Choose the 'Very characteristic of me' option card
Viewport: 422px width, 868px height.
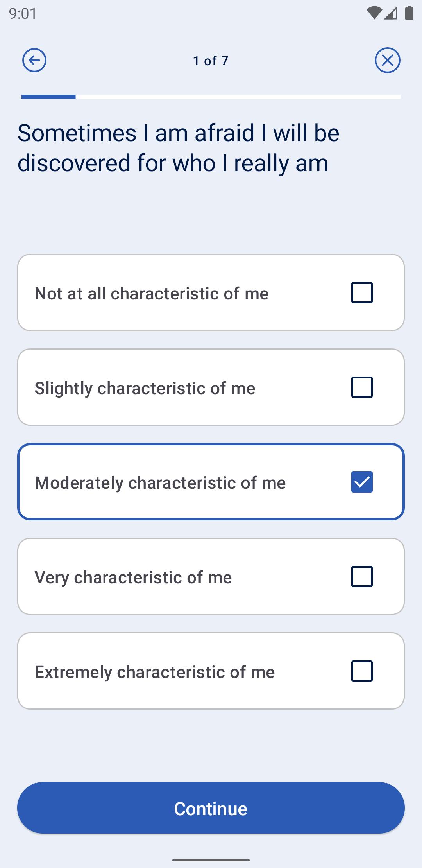211,576
